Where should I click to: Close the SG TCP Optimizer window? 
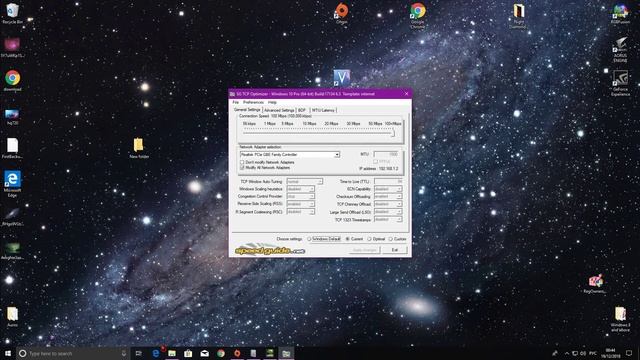(x=406, y=93)
